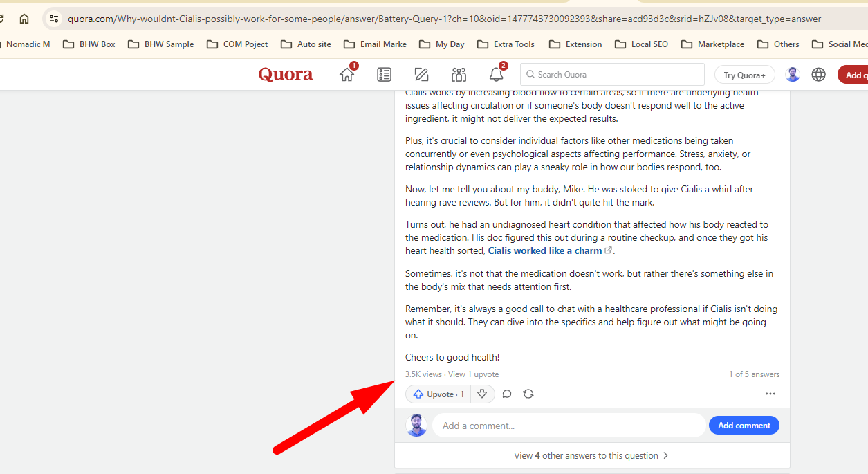Focus the Add a comment field

click(569, 426)
